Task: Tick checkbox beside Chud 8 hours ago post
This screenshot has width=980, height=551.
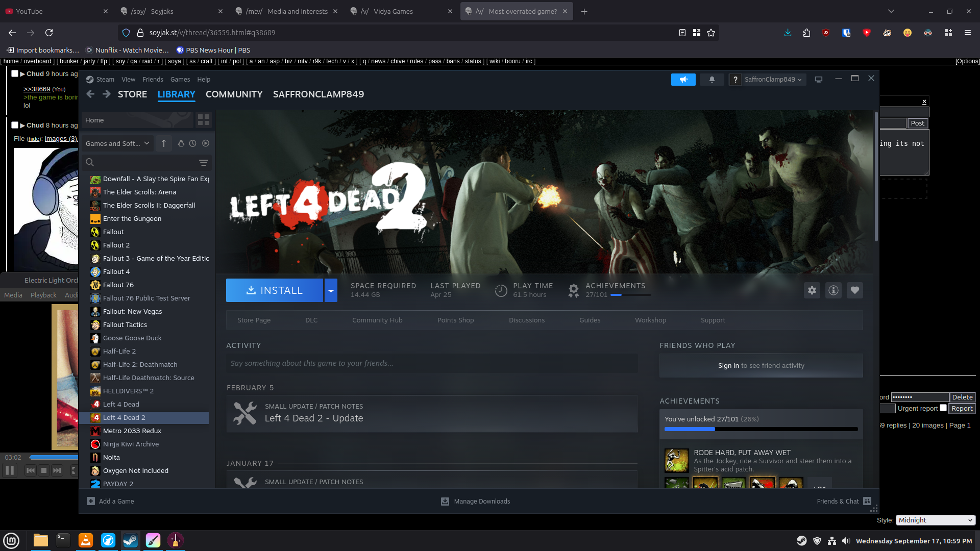Action: [15, 125]
